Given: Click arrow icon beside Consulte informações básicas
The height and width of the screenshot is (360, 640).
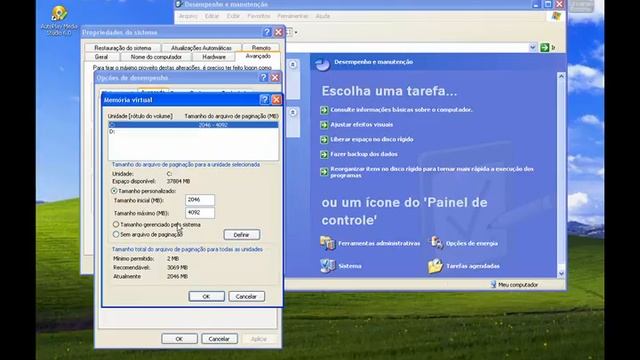Looking at the screenshot, I should (x=324, y=110).
